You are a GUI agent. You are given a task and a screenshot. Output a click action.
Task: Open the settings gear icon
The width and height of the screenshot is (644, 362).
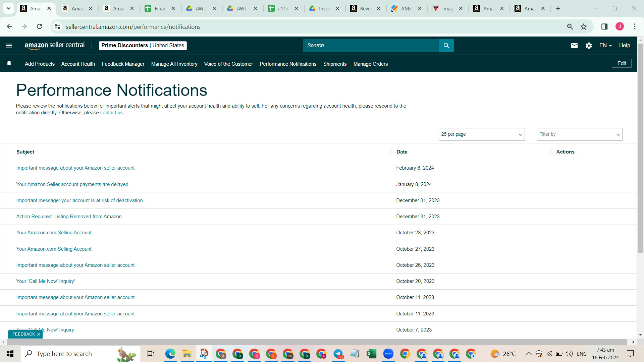pyautogui.click(x=589, y=46)
